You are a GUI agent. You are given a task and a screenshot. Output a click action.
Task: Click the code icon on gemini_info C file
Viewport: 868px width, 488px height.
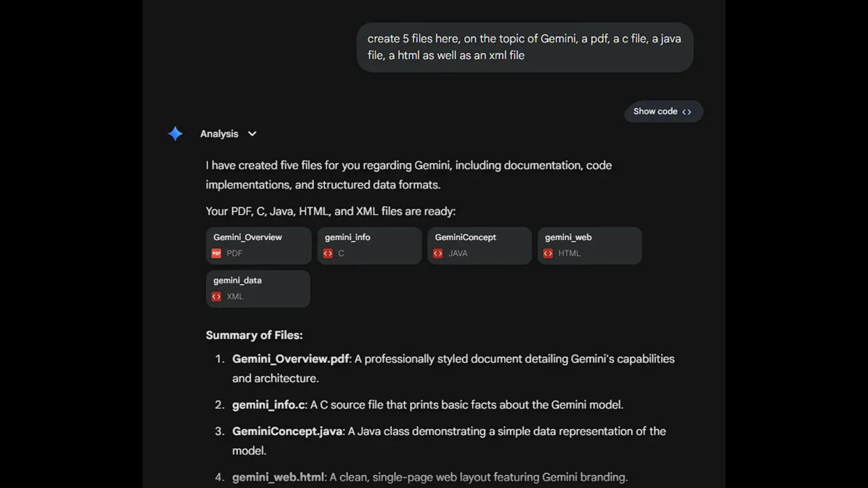(328, 253)
